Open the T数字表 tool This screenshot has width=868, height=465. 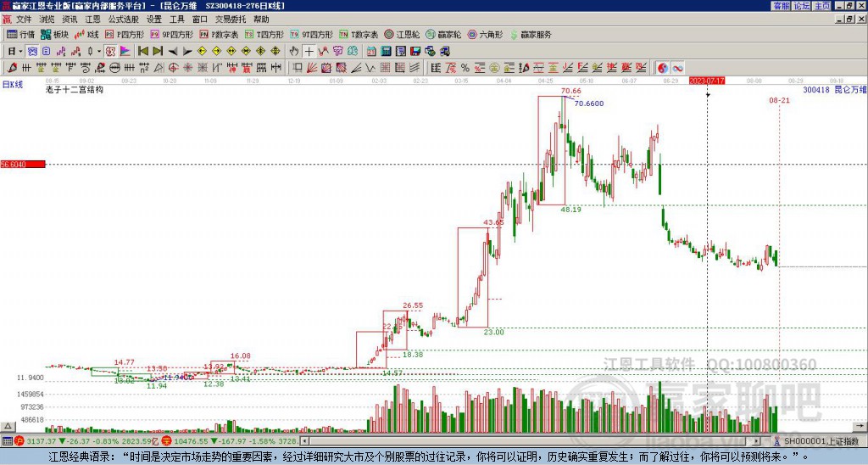tap(359, 34)
